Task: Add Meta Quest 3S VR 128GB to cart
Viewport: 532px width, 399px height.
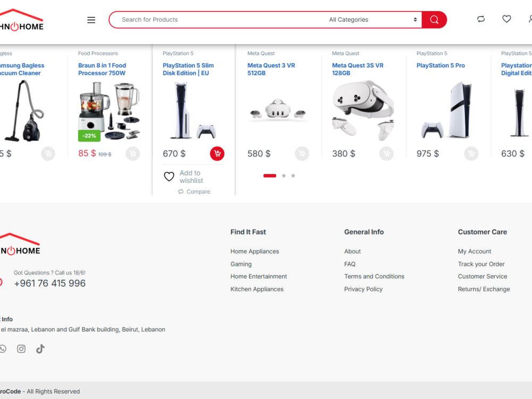Action: pos(386,154)
